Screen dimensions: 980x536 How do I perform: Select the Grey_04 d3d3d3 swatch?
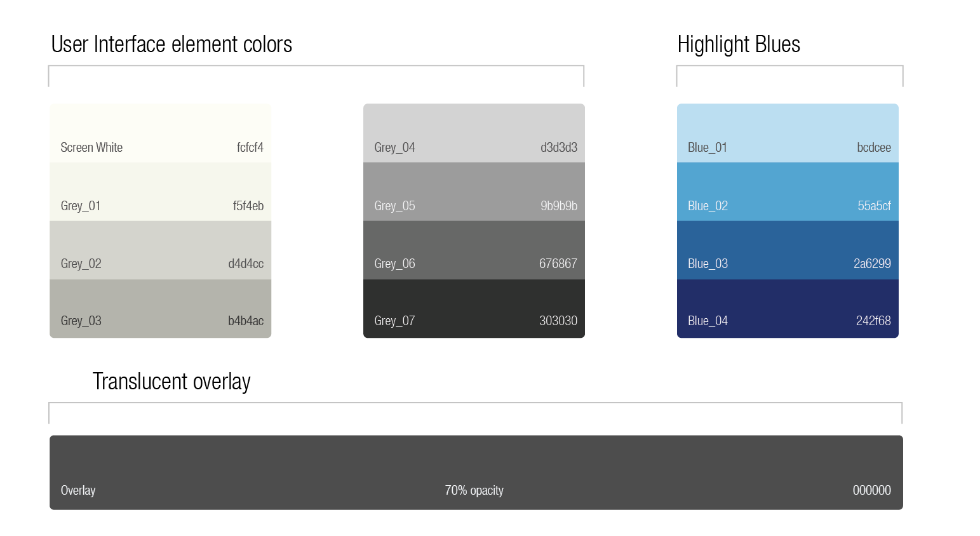474,132
